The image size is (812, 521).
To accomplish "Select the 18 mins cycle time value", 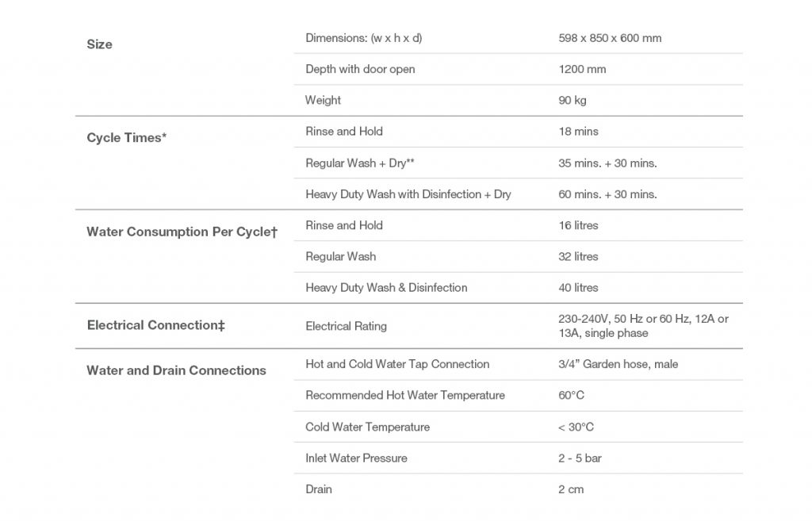I will tap(578, 132).
